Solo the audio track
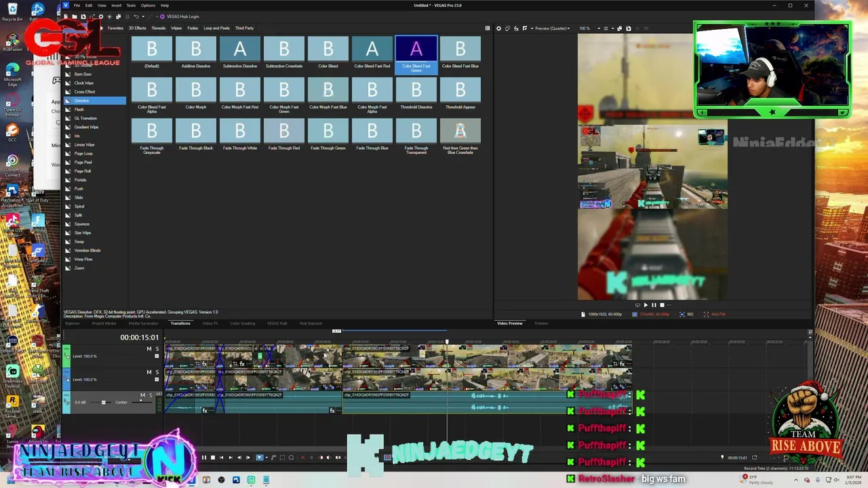The width and height of the screenshot is (868, 488). (151, 395)
